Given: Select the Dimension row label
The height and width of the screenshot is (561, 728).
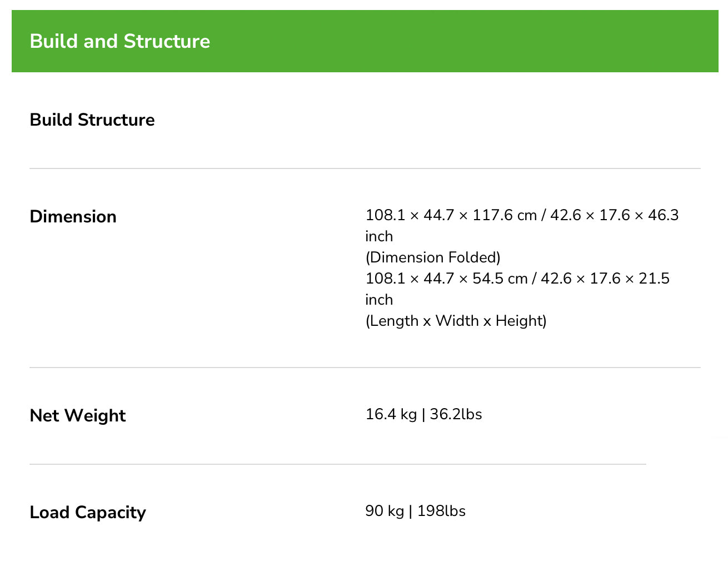Looking at the screenshot, I should pos(73,216).
